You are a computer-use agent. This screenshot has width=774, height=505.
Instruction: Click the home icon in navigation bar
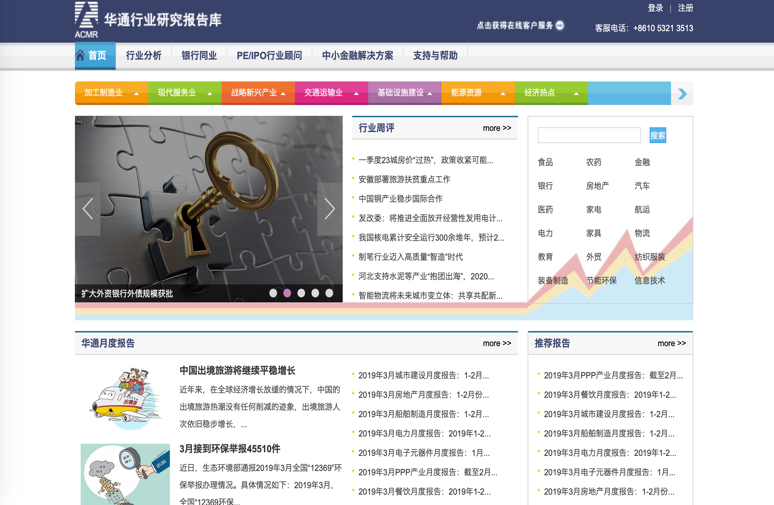80,55
